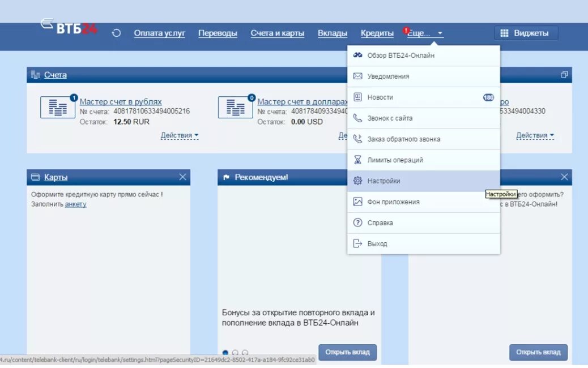
Task: Click Открыть вклад button in right panel
Action: coord(538,352)
